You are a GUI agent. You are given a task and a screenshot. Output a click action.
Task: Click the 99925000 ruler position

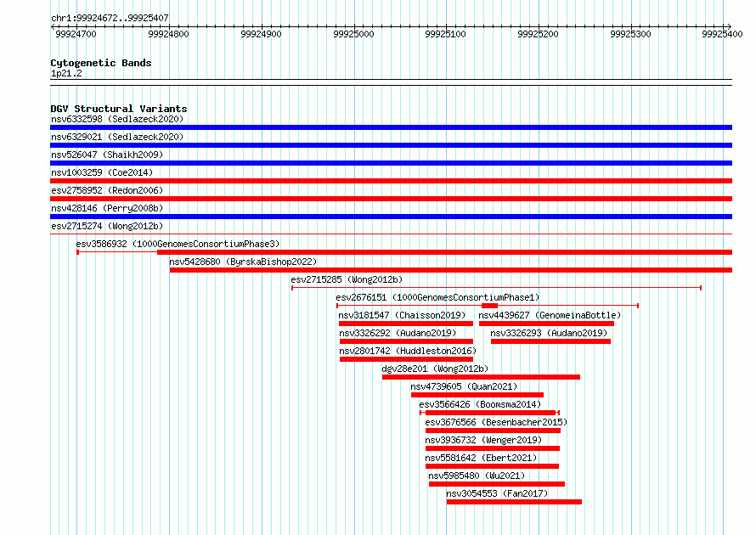click(353, 34)
